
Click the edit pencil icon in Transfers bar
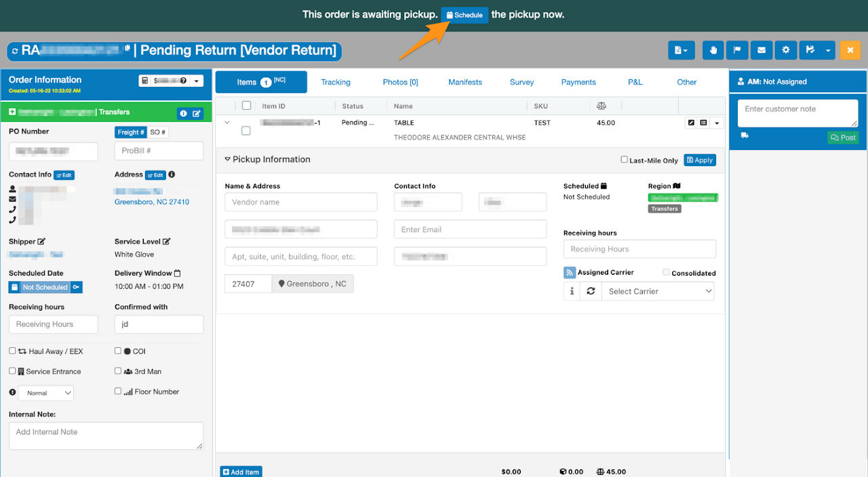pyautogui.click(x=197, y=113)
